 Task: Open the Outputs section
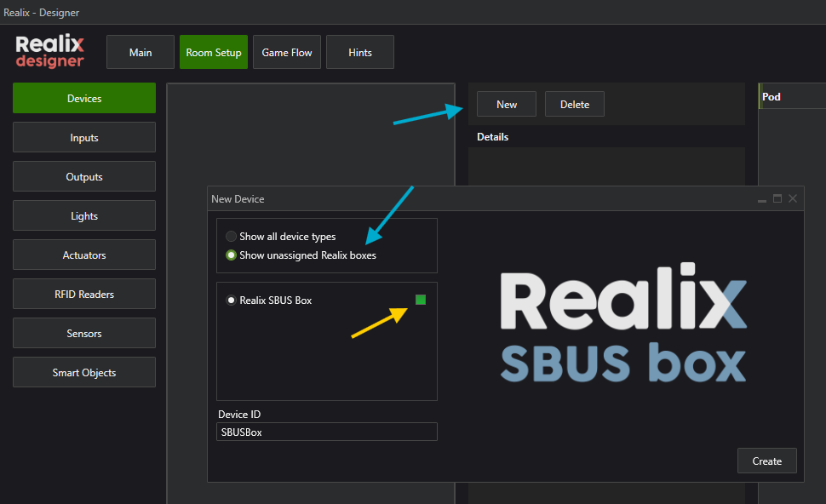tap(84, 176)
